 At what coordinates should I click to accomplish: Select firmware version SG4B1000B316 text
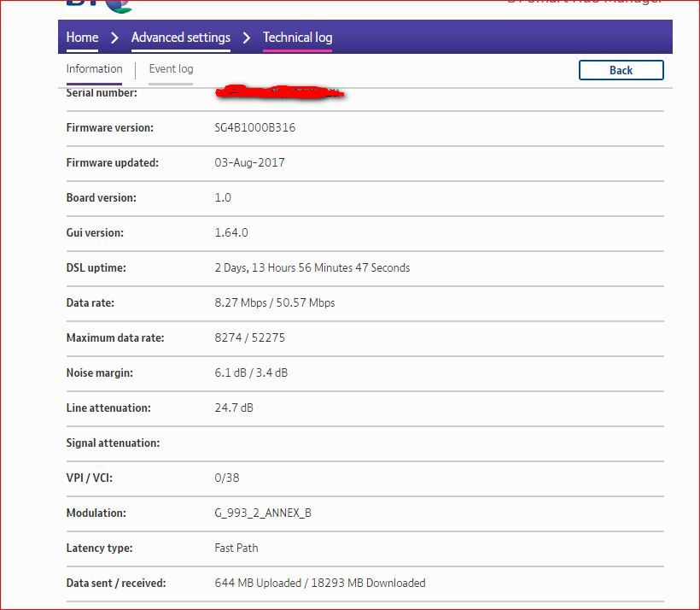[x=255, y=128]
